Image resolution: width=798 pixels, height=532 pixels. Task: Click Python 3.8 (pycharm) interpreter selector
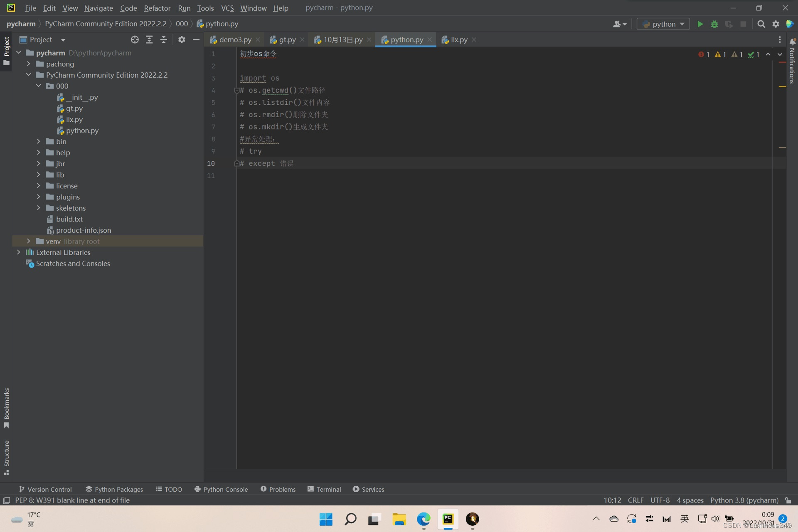(x=744, y=500)
